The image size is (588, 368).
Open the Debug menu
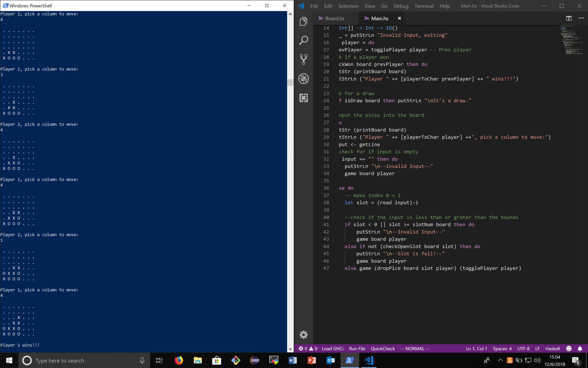pyautogui.click(x=401, y=6)
